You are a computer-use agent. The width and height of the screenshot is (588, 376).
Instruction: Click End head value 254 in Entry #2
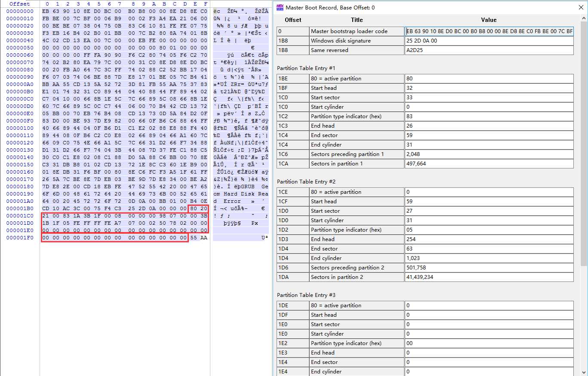click(489, 239)
